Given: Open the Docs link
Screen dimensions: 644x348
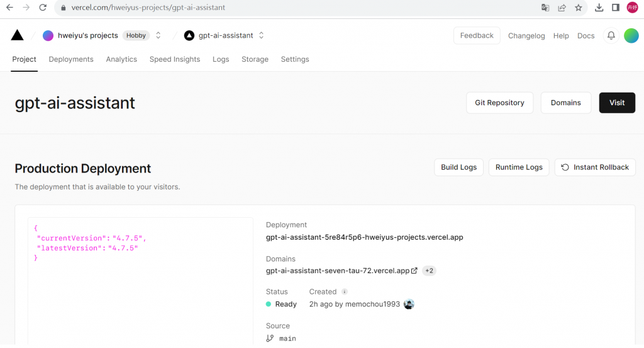Looking at the screenshot, I should 586,36.
